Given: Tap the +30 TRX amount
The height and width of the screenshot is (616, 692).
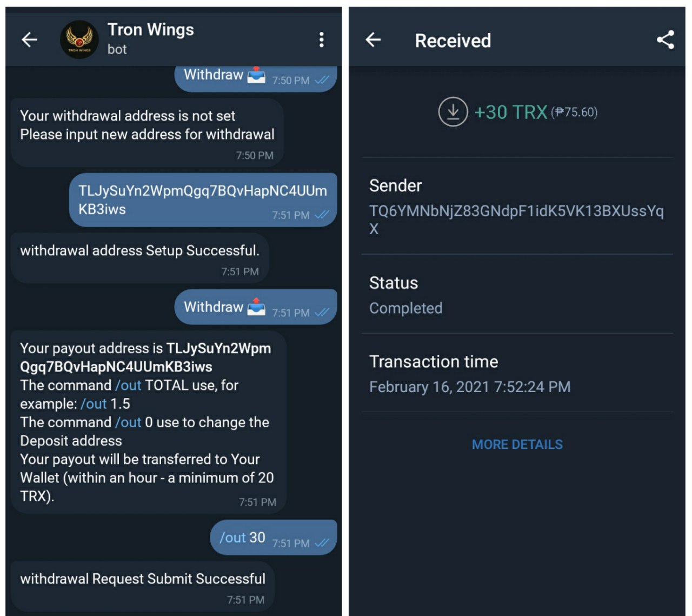Looking at the screenshot, I should tap(510, 112).
